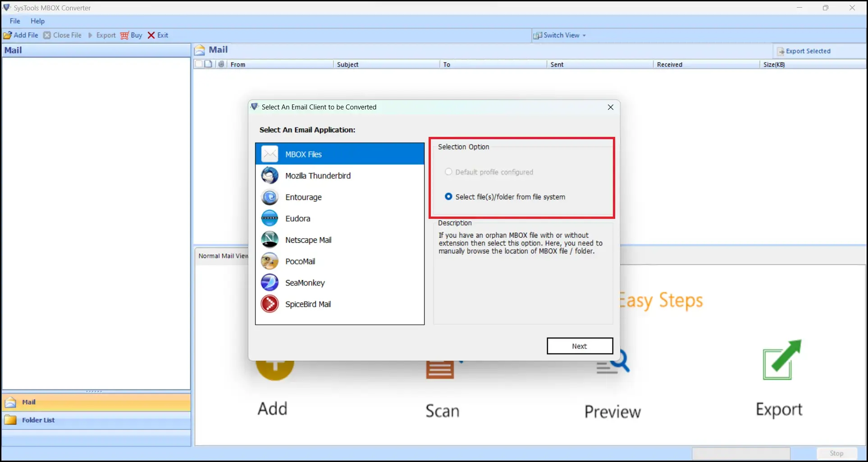Select the PocoMail entry text
The height and width of the screenshot is (462, 868).
(x=300, y=262)
